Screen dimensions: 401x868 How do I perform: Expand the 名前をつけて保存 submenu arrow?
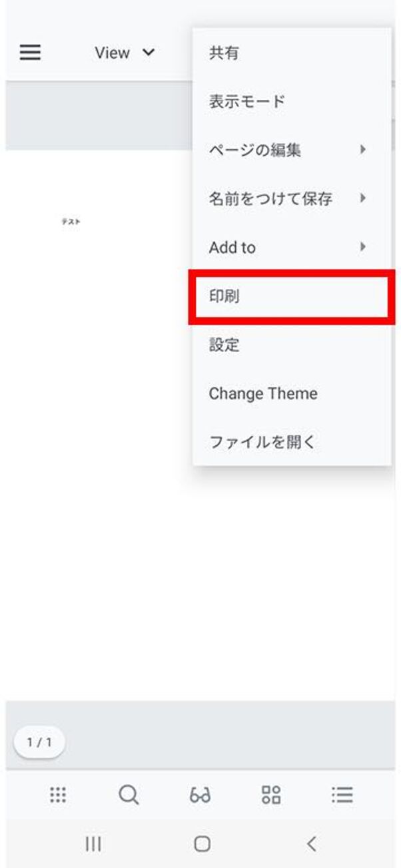(363, 198)
